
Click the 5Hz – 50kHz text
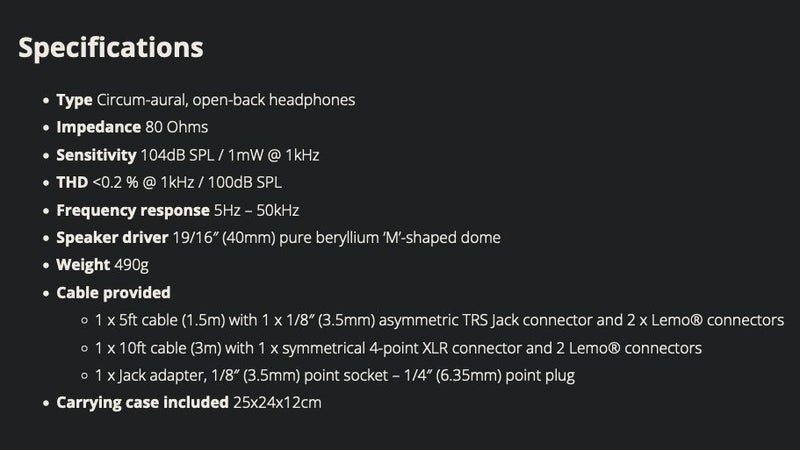256,210
